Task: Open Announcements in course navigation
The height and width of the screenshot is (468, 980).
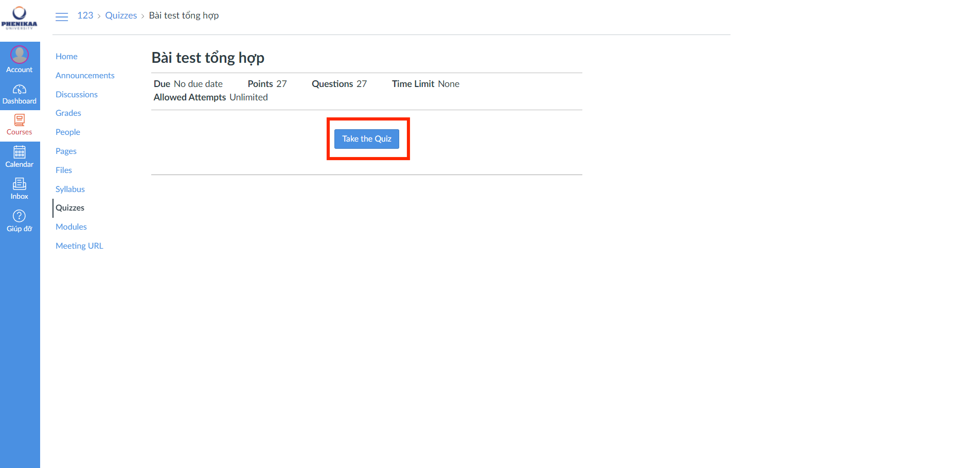Action: coord(85,76)
